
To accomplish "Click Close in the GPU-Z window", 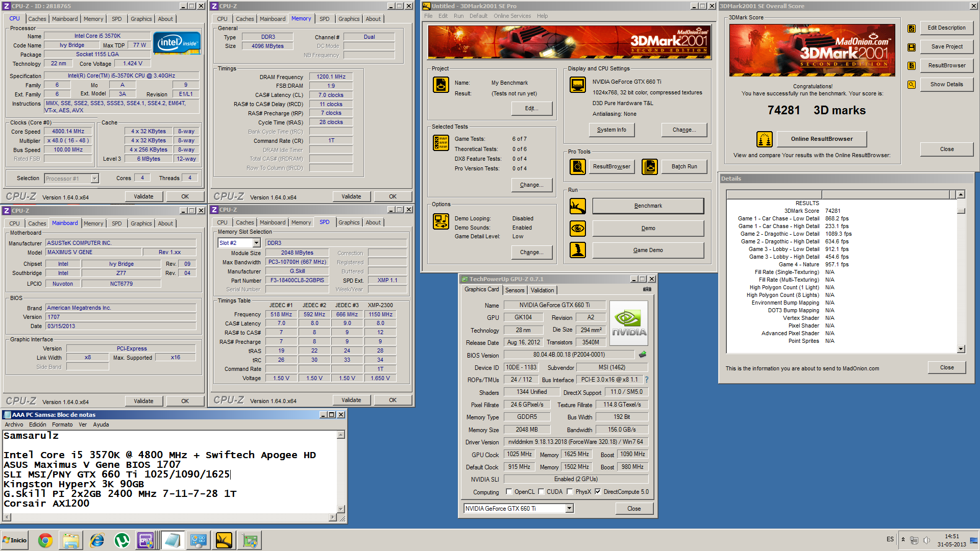I will [x=634, y=509].
